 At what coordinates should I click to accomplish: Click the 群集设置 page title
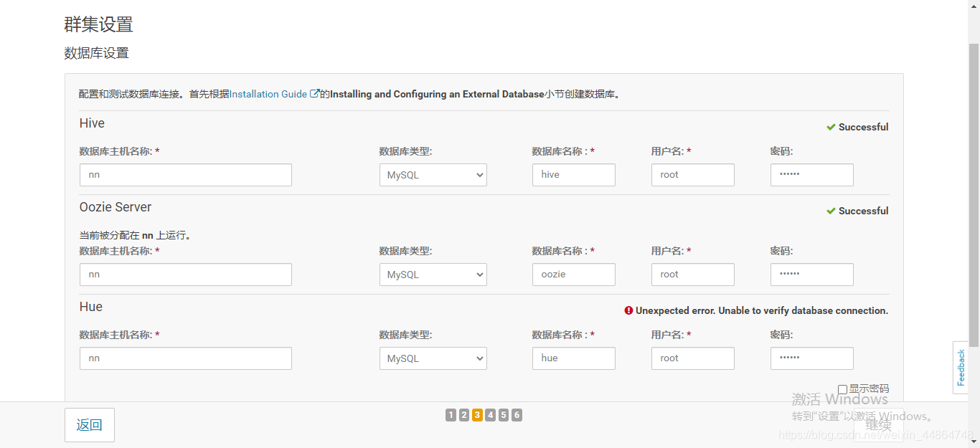tap(99, 24)
